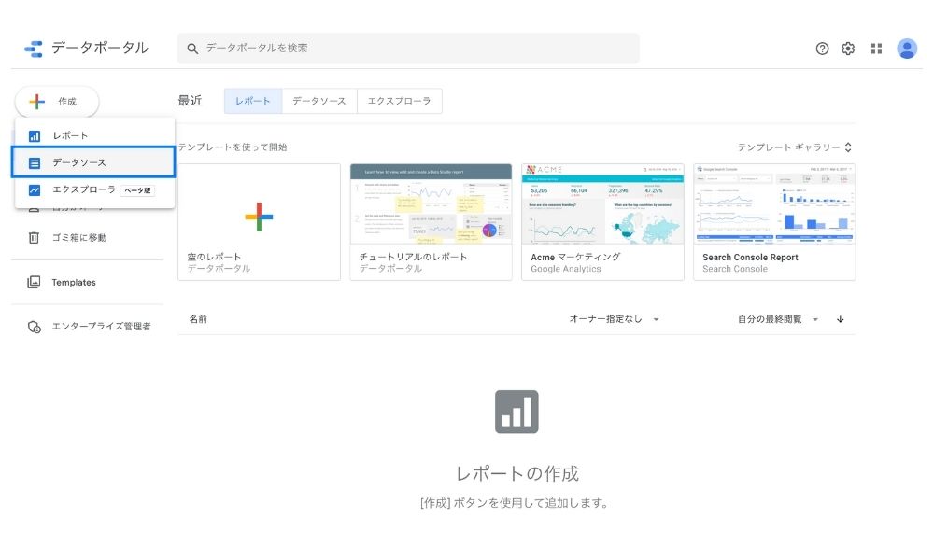The image size is (934, 560).
Task: Toggle sort direction with the down arrow
Action: click(840, 319)
